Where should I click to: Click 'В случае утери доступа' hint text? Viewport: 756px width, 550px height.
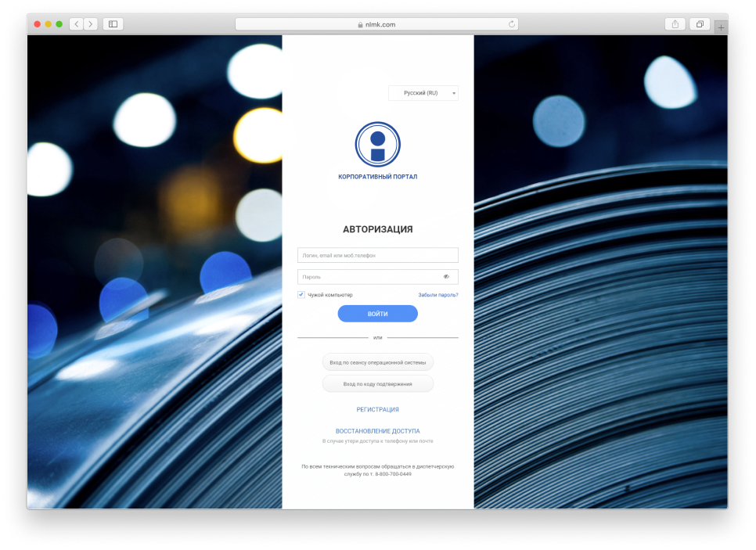(x=377, y=441)
